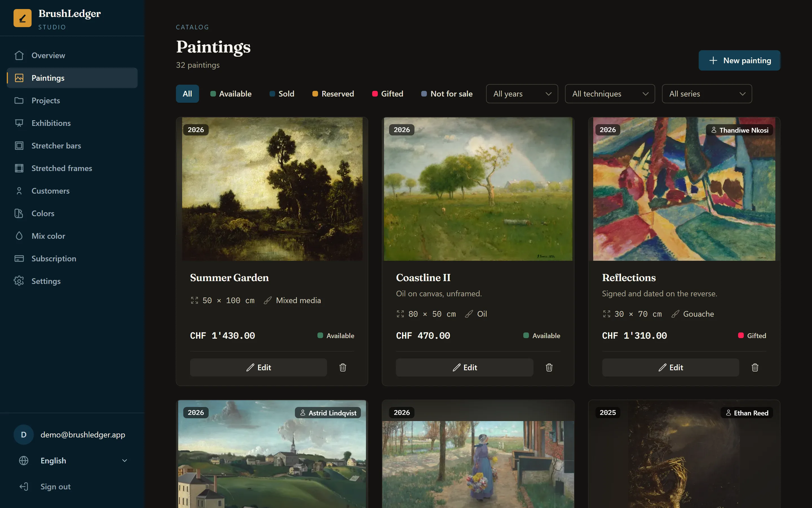This screenshot has height=508, width=812.
Task: Filter paintings by Available status
Action: (x=231, y=94)
